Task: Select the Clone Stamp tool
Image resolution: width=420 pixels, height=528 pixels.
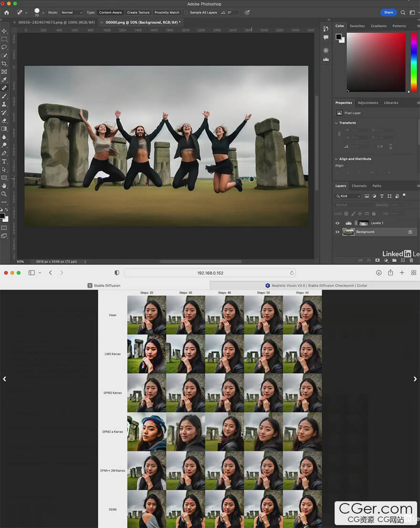Action: pos(4,104)
